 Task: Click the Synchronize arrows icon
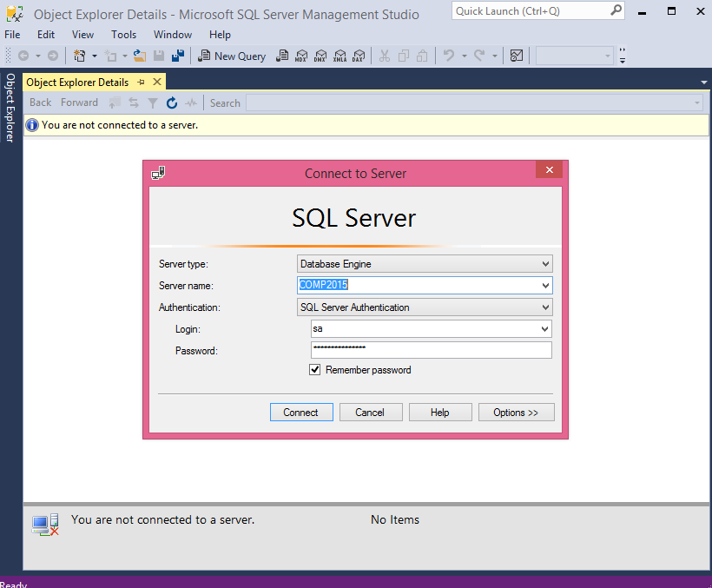pyautogui.click(x=134, y=103)
